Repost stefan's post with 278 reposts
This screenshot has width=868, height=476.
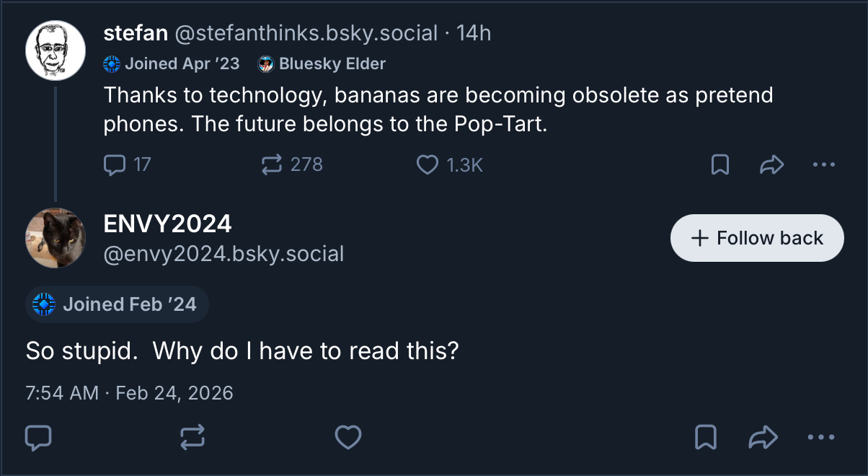coord(271,165)
